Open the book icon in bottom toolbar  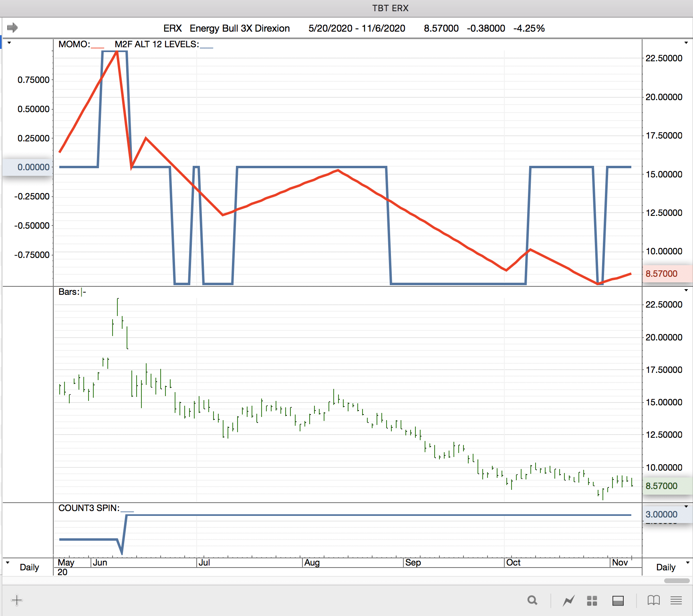653,600
